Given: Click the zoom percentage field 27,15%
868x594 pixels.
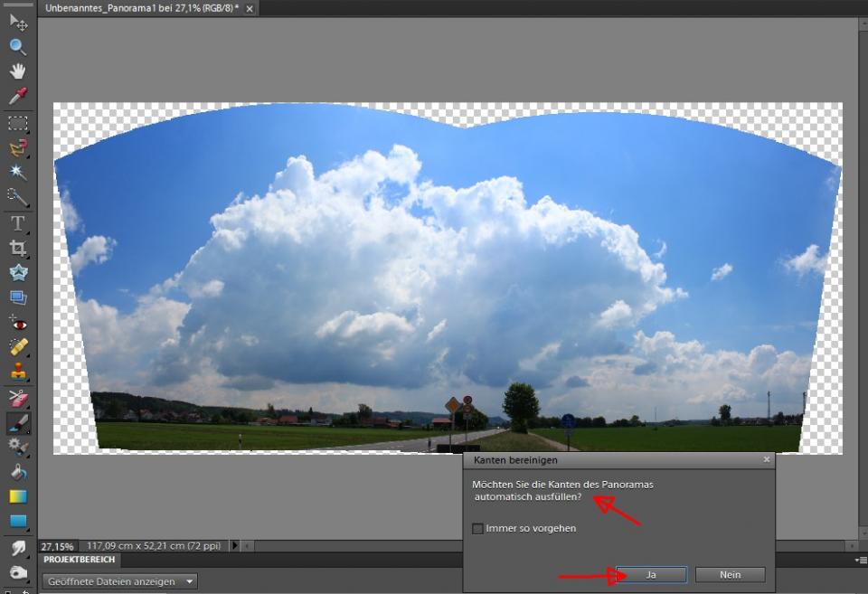Looking at the screenshot, I should point(57,547).
